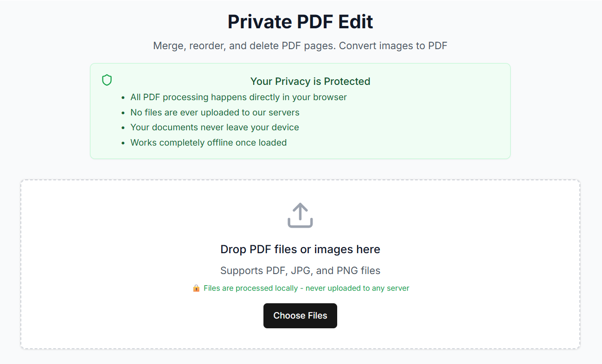Select the 'Supports PDF, JPG, and PNG files' text
Viewport: 602px width, 364px height.
click(x=300, y=270)
